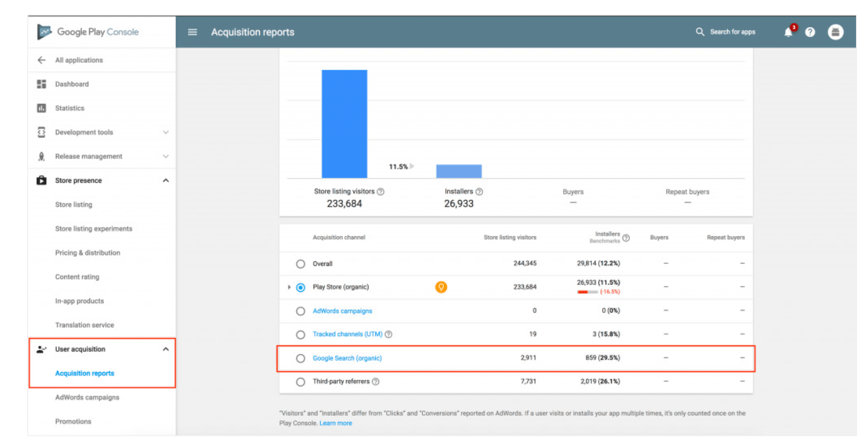Open Dashboard in the sidebar
The height and width of the screenshot is (446, 868).
pyautogui.click(x=71, y=84)
